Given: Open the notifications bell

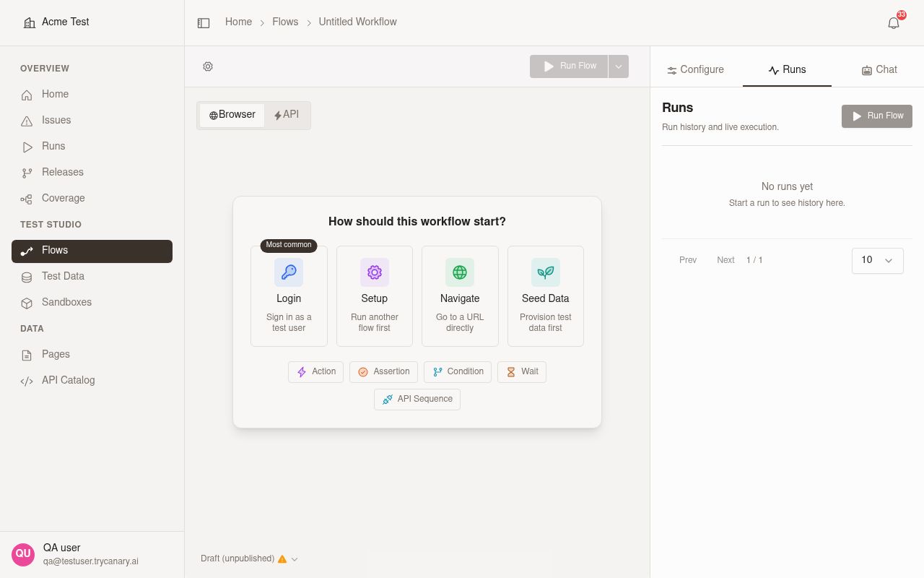Looking at the screenshot, I should (894, 23).
